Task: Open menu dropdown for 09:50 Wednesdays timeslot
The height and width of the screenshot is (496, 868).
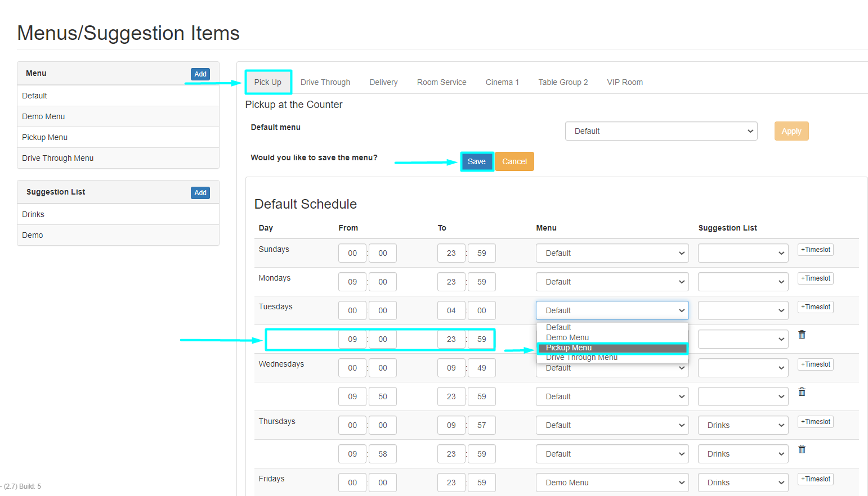Action: pyautogui.click(x=612, y=396)
